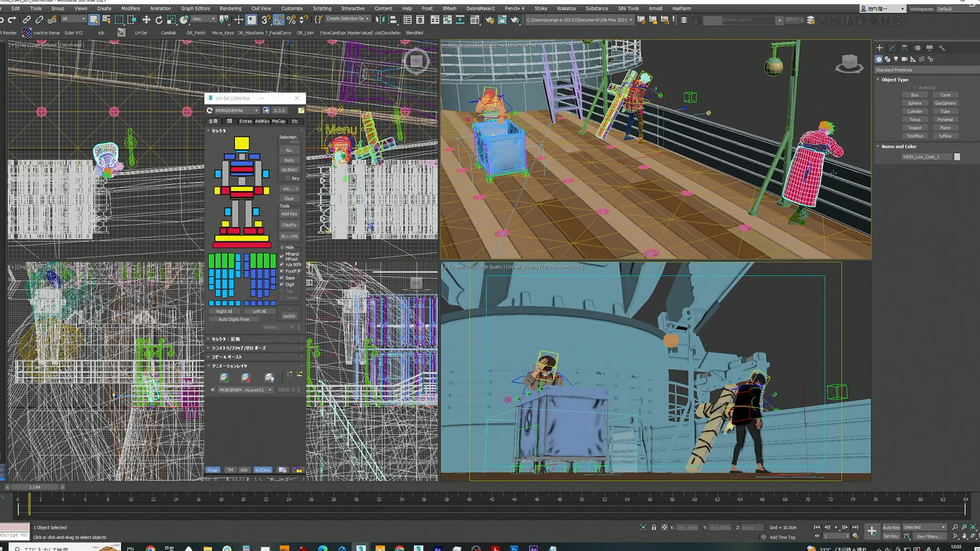
Task: Select the Cameras category icon
Action: pyautogui.click(x=904, y=59)
